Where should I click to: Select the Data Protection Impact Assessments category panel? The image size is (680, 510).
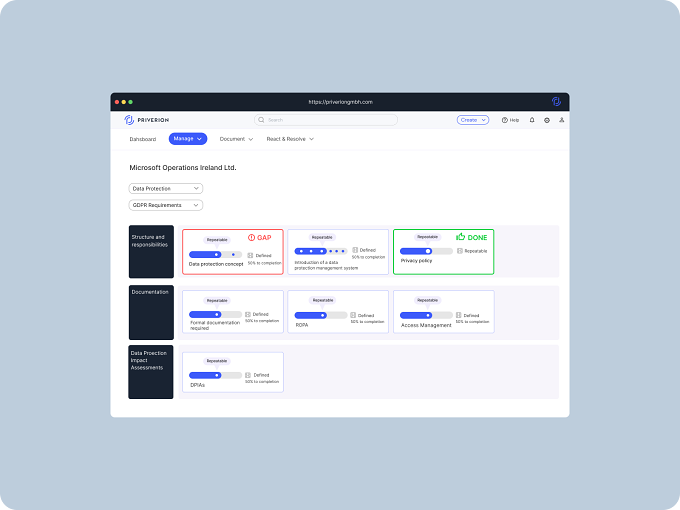click(x=151, y=372)
